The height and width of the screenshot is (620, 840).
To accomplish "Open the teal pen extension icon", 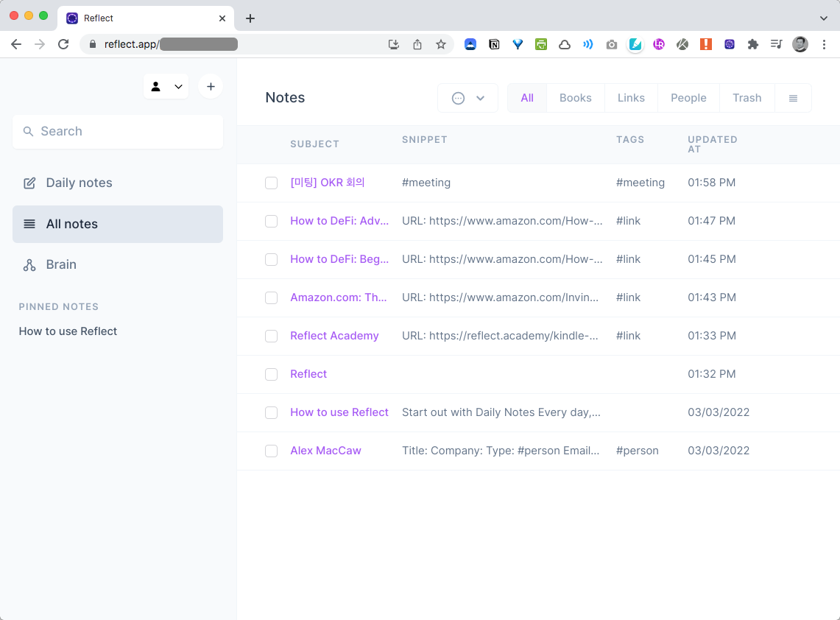I will (635, 44).
